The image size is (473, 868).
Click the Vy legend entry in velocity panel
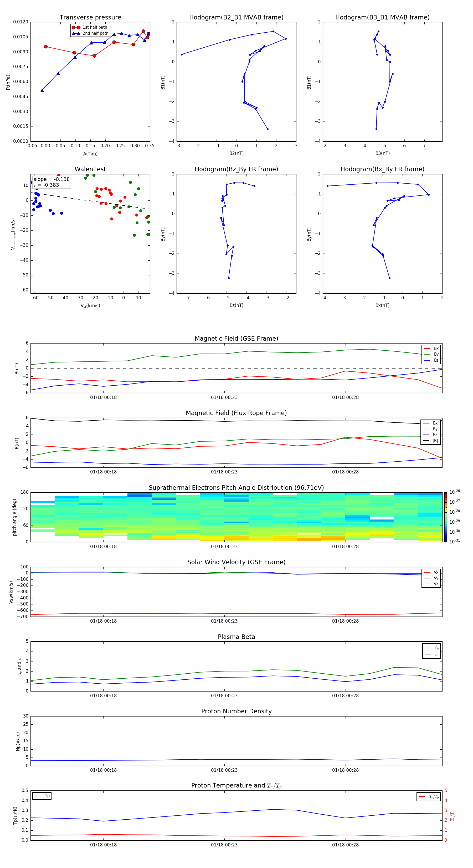tap(431, 578)
